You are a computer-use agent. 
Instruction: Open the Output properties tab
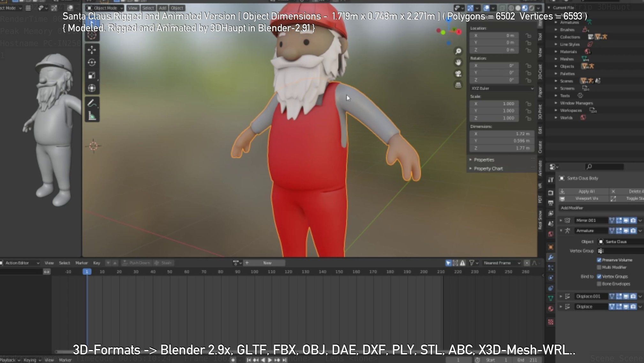pos(551,203)
